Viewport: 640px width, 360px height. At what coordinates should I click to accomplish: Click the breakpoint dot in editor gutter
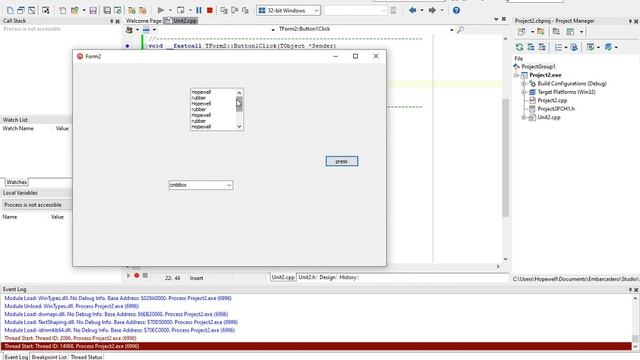[x=127, y=46]
